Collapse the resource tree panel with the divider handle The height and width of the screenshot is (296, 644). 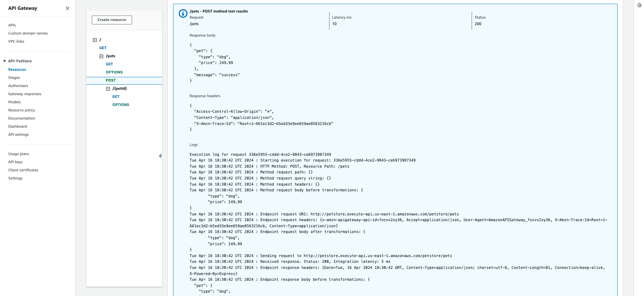click(x=160, y=156)
